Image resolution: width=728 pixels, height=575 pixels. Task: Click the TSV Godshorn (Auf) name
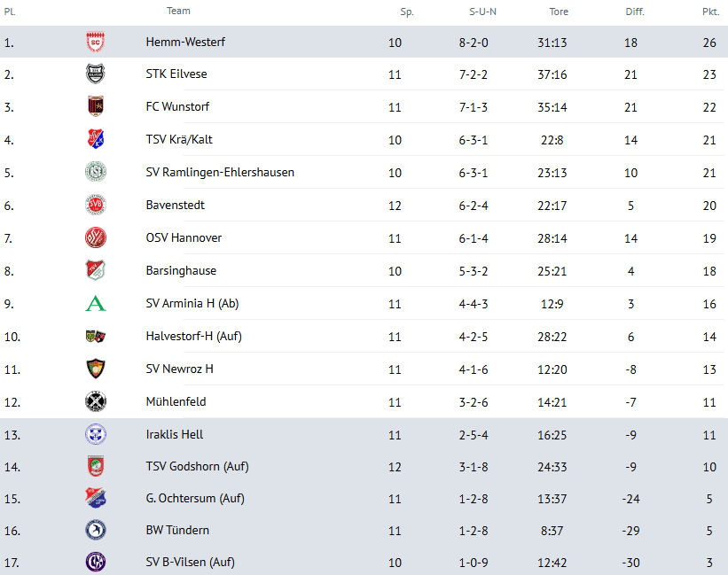[x=197, y=466]
